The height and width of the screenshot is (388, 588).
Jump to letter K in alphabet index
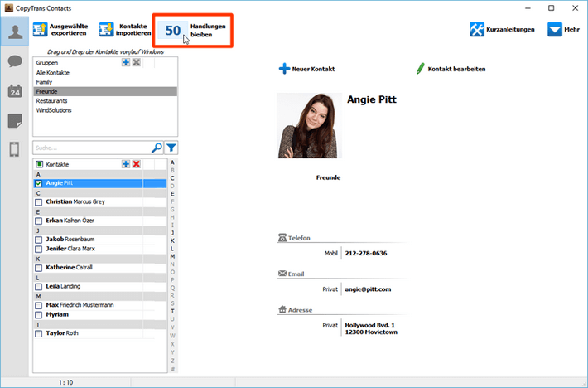click(172, 241)
